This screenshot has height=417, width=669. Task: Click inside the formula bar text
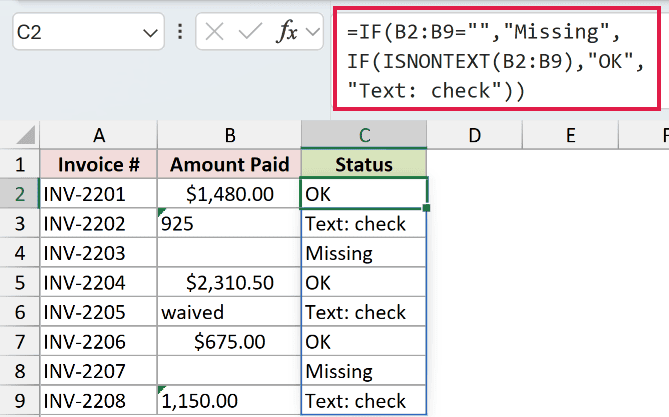click(496, 61)
